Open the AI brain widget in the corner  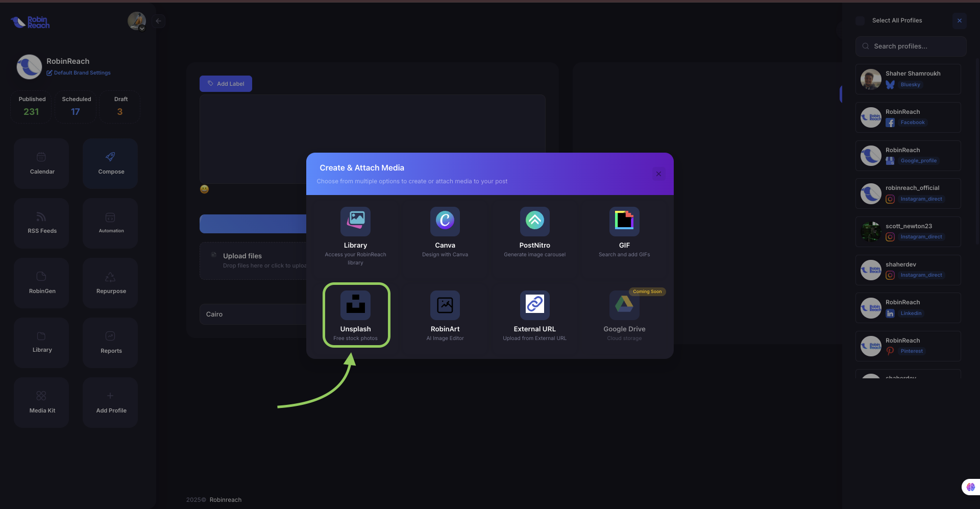(x=970, y=487)
